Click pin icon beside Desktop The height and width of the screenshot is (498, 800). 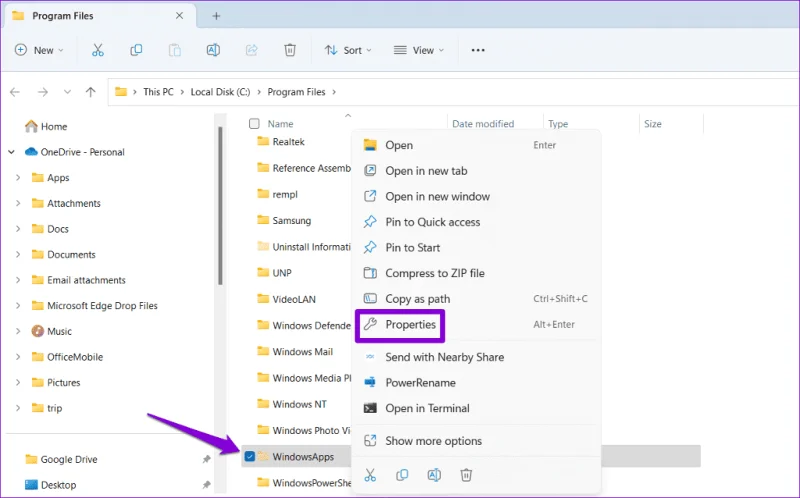pyautogui.click(x=206, y=485)
